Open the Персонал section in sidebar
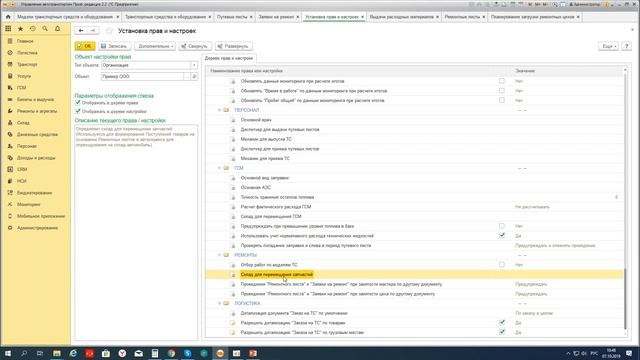This screenshot has width=640, height=360. (27, 146)
